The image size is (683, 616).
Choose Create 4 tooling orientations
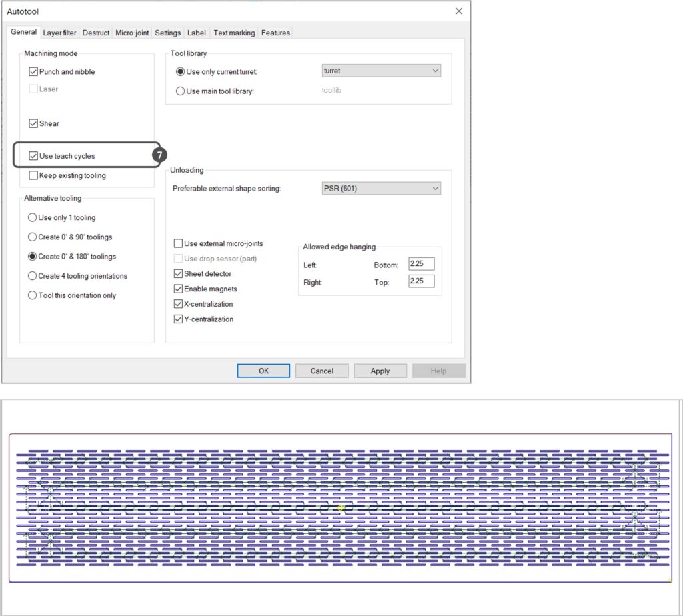33,276
